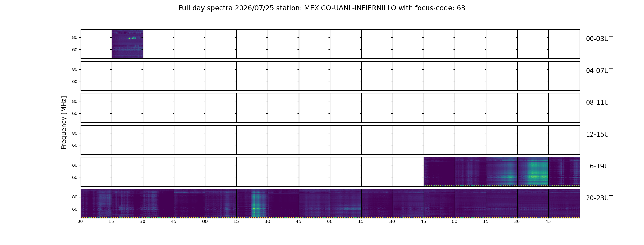This screenshot has width=644, height=245.
Task: Click the brightest green tile in 16-19UT row
Action: (x=533, y=172)
